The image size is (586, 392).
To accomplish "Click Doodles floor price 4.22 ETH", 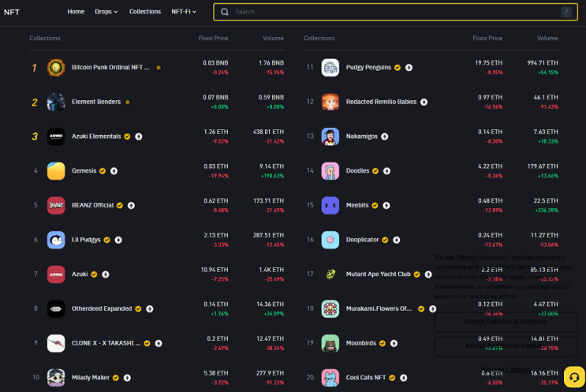I will click(x=490, y=166).
